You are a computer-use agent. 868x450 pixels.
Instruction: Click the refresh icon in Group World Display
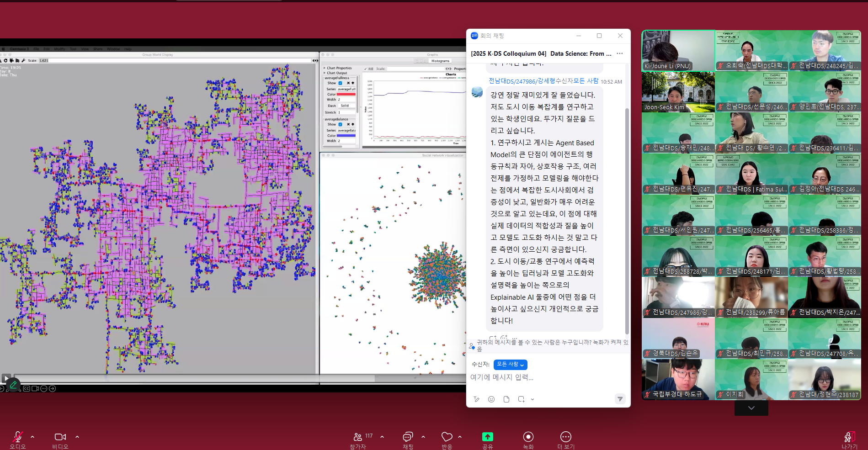[5, 60]
